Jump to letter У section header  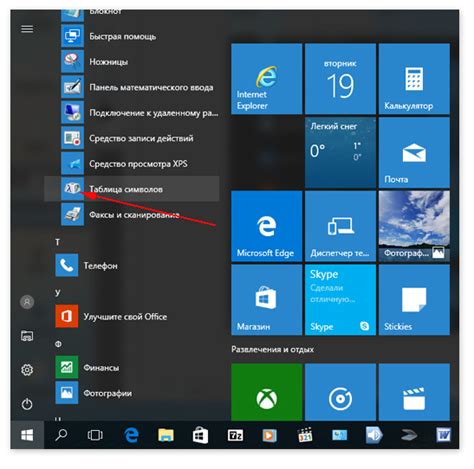click(x=58, y=292)
